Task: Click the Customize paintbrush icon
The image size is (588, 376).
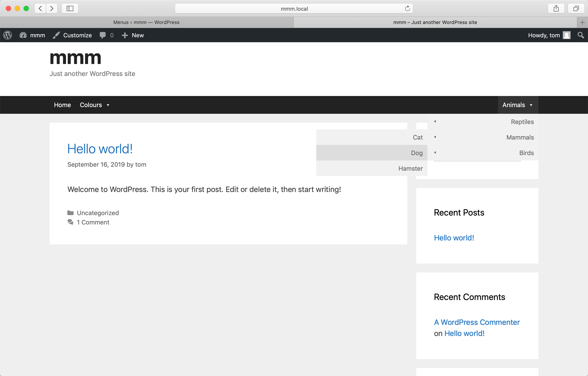Action: pos(56,35)
